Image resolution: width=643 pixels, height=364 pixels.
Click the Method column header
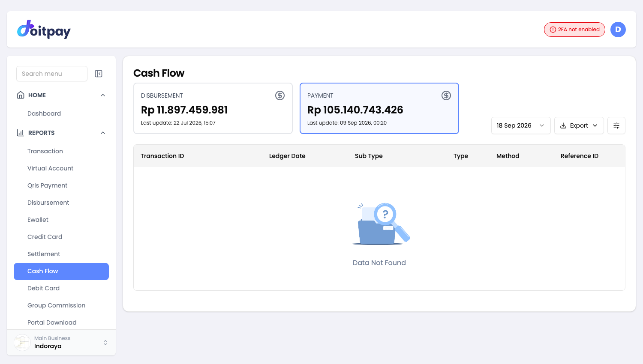[508, 156]
